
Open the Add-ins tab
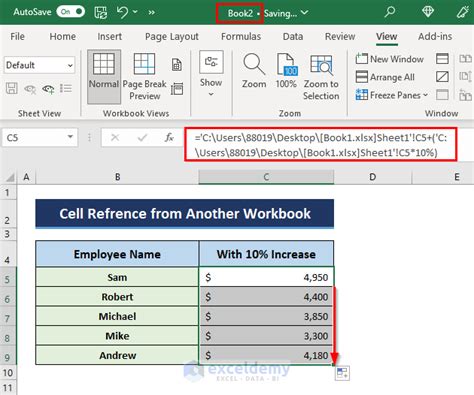coord(435,36)
